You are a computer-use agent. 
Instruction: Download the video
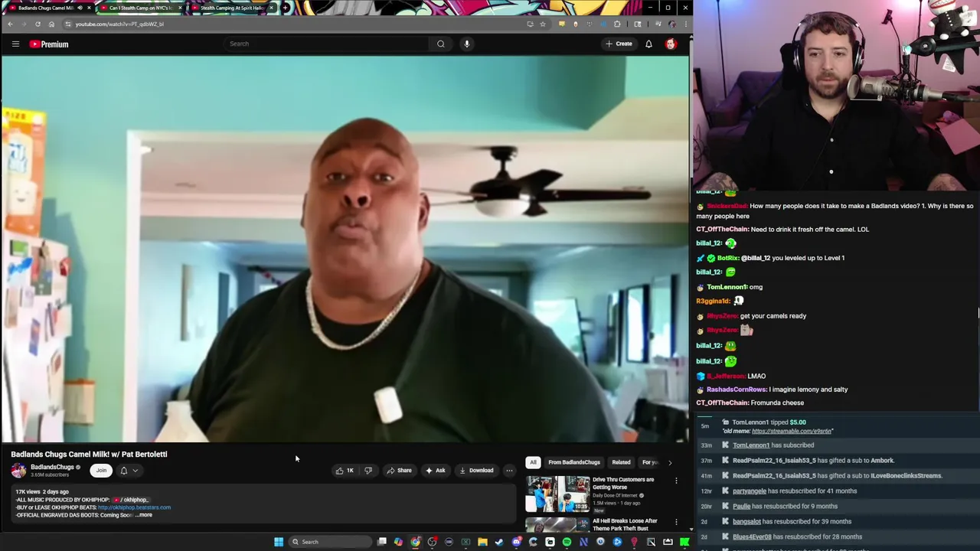coord(476,471)
